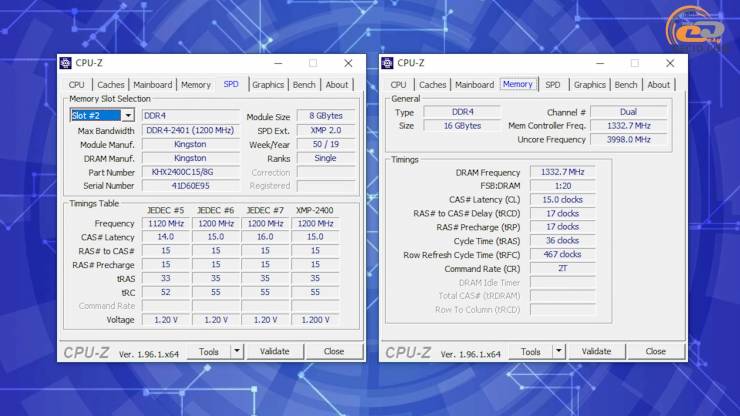This screenshot has height=416, width=740.
Task: Open Bench tab in left window
Action: point(304,85)
